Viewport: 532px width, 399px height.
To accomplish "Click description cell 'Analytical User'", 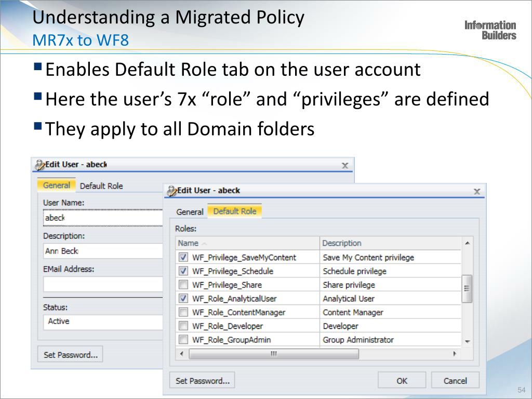I will (349, 299).
